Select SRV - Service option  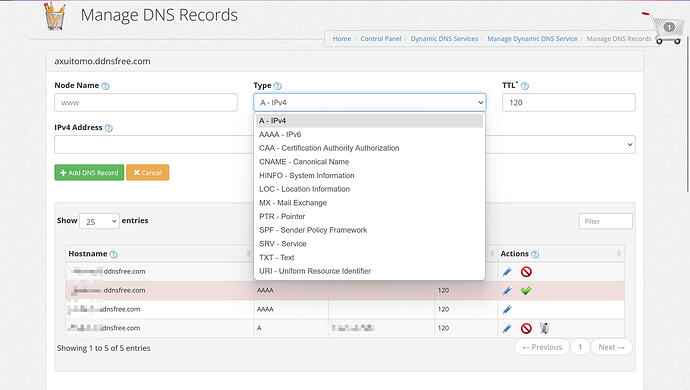pos(370,243)
